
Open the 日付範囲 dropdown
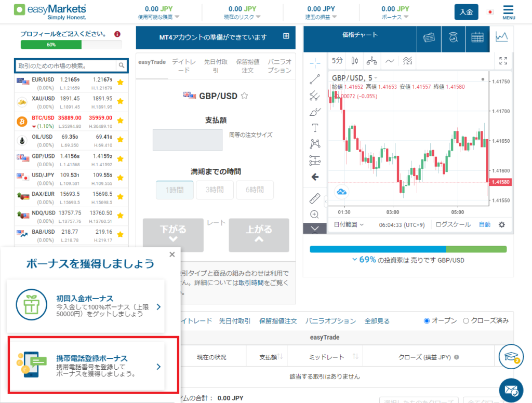(349, 224)
